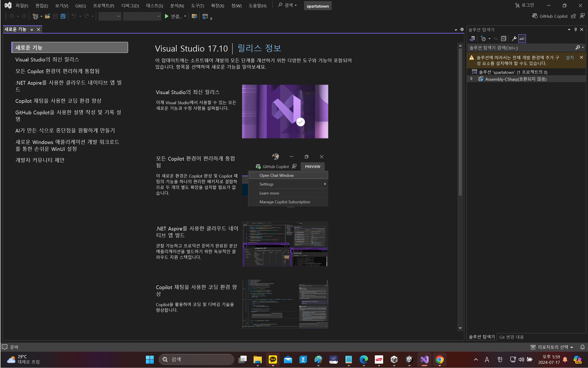
Task: Open the 편집(E) menu
Action: [x=42, y=6]
